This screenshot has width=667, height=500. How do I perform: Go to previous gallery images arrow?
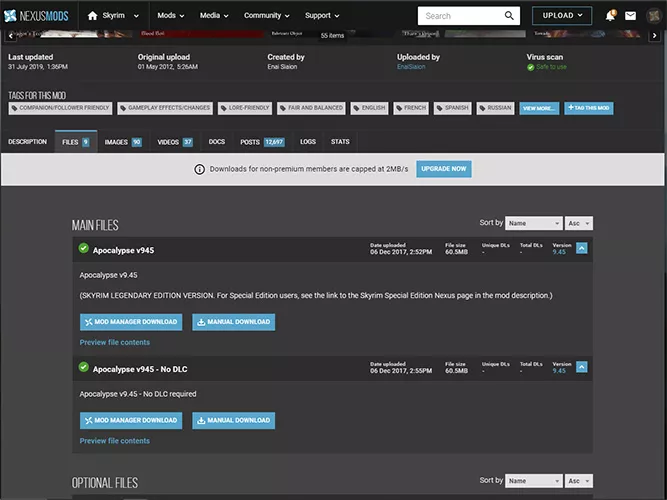[x=11, y=36]
